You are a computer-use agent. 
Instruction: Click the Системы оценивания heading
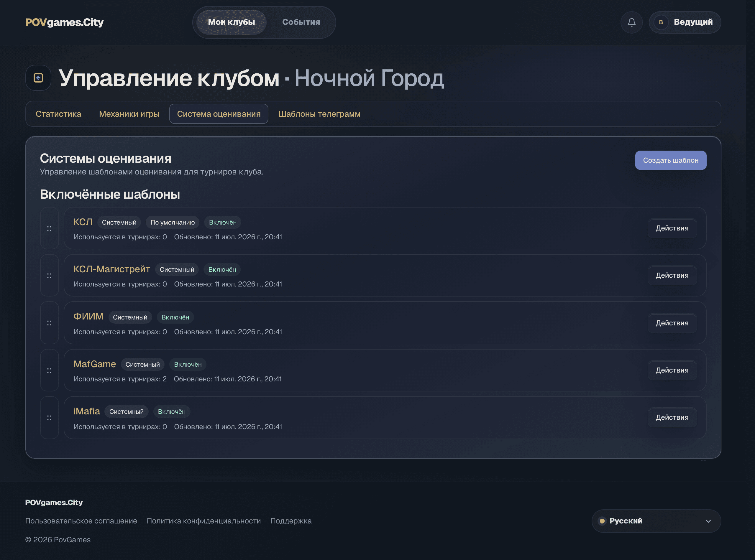(x=106, y=158)
